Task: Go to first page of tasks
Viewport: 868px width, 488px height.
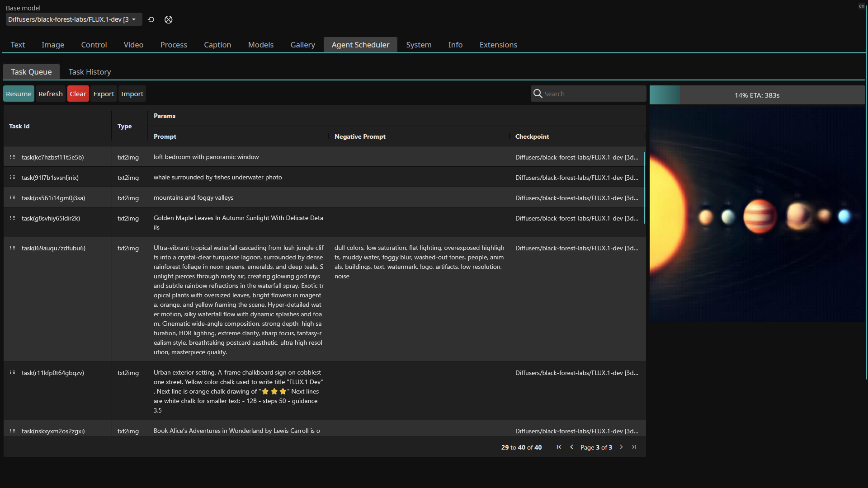Action: (559, 447)
